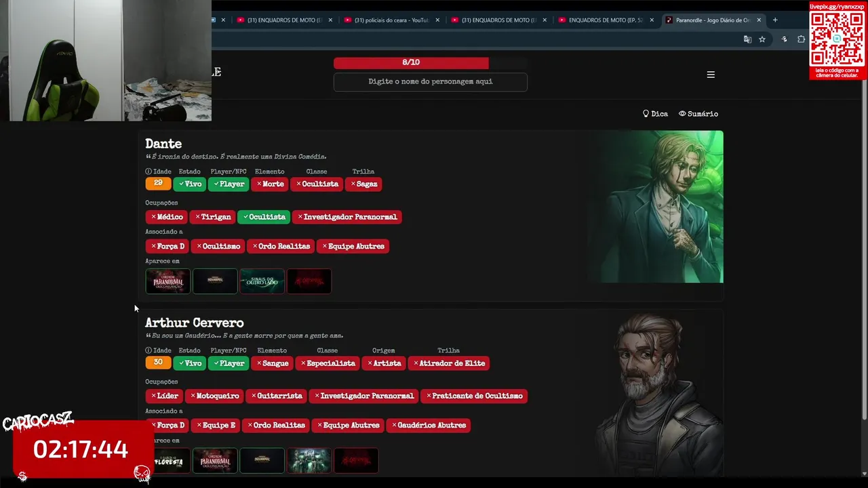This screenshot has height=488, width=868.
Task: Click Arthur's blue-green group poster thumbnail
Action: pyautogui.click(x=309, y=460)
